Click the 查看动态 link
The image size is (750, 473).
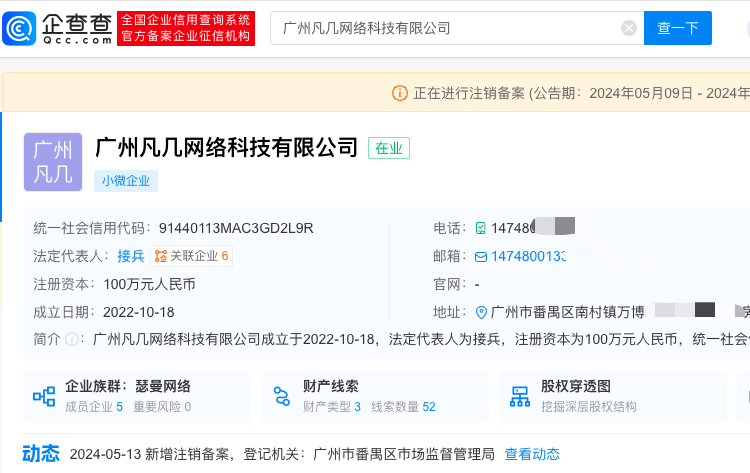click(532, 454)
